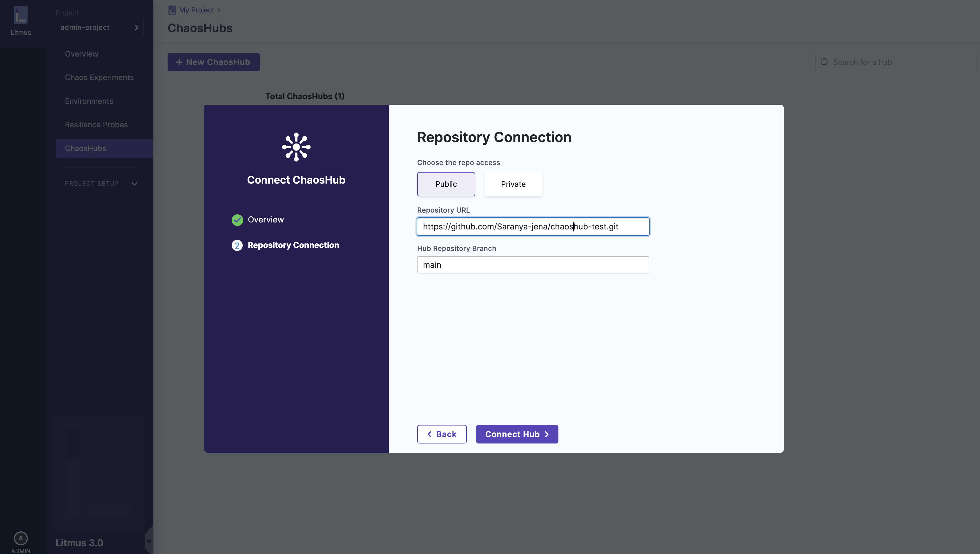Open the admin-project selector
This screenshot has width=980, height=554.
click(99, 27)
